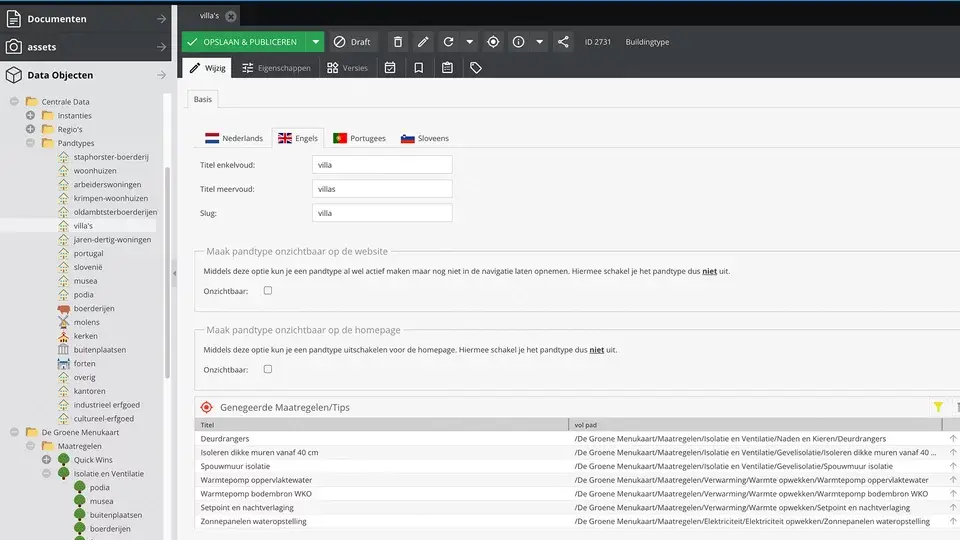Screen dimensions: 960x540
Task: Toggle Onzichtbaar checkbox for website
Action: click(268, 291)
